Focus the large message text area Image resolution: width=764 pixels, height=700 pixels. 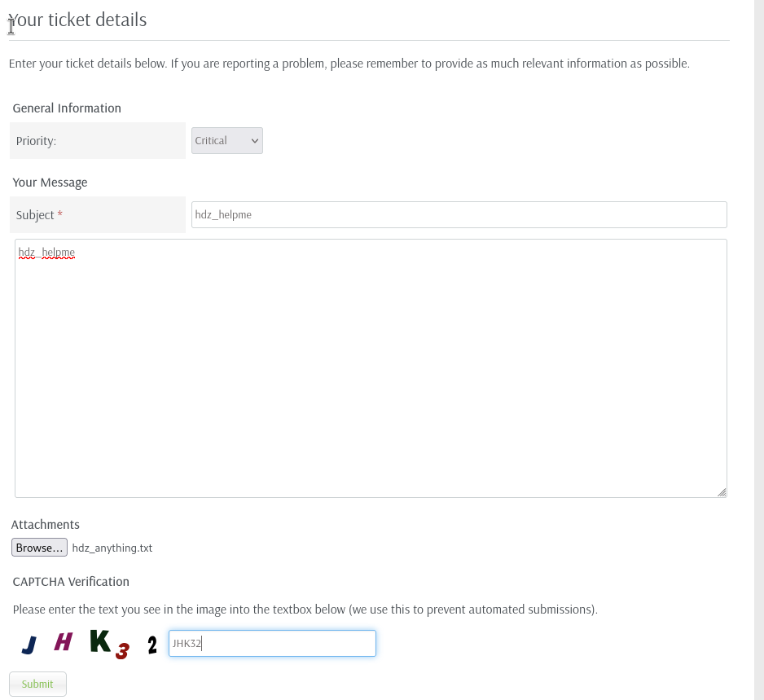[x=371, y=368]
